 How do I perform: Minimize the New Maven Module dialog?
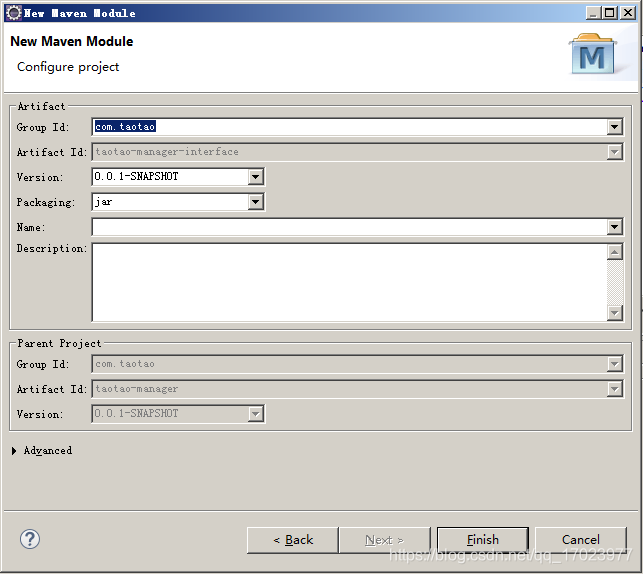point(592,13)
